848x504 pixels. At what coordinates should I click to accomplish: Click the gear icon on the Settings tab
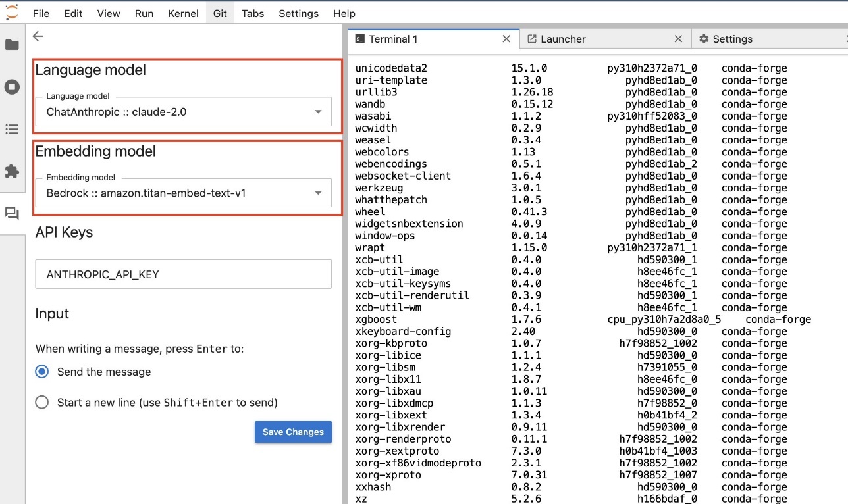pos(704,39)
